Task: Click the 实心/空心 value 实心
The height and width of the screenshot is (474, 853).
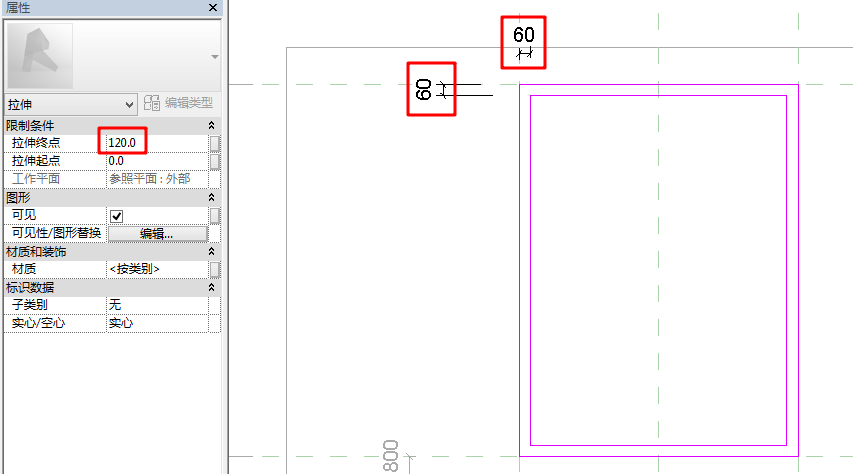Action: (x=157, y=323)
